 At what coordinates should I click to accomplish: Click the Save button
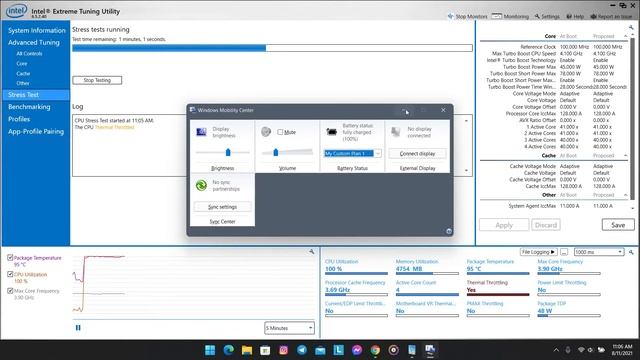(x=618, y=225)
